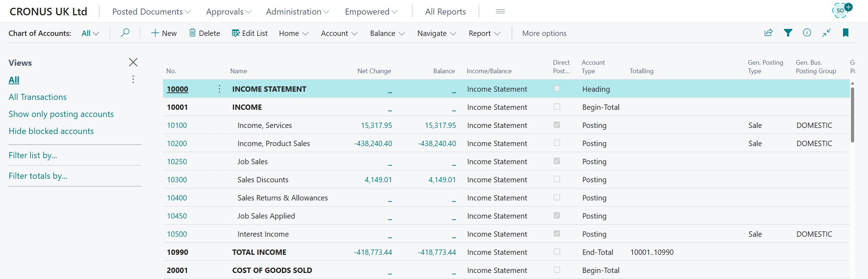Close the Views pane
The height and width of the screenshot is (279, 868).
pos(133,62)
